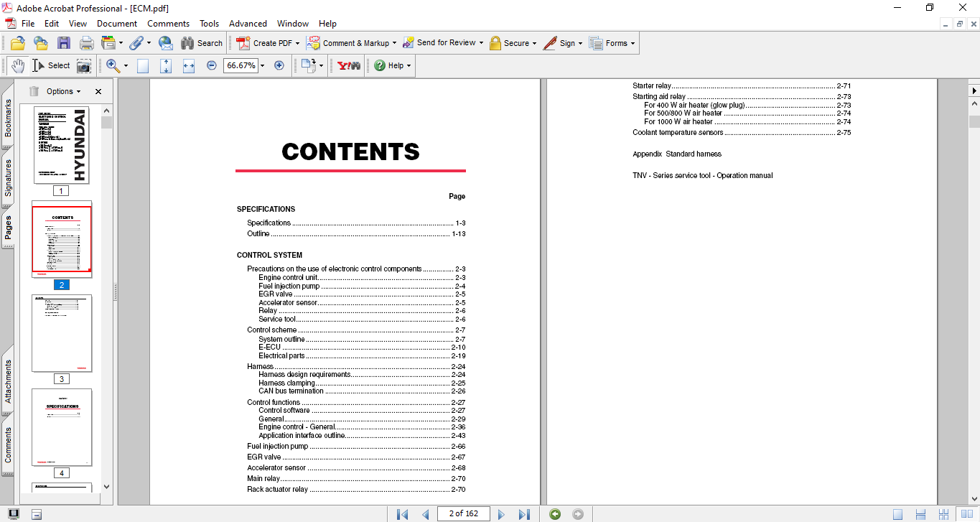Jump to the next page arrow
The width and height of the screenshot is (980, 522).
pos(501,514)
